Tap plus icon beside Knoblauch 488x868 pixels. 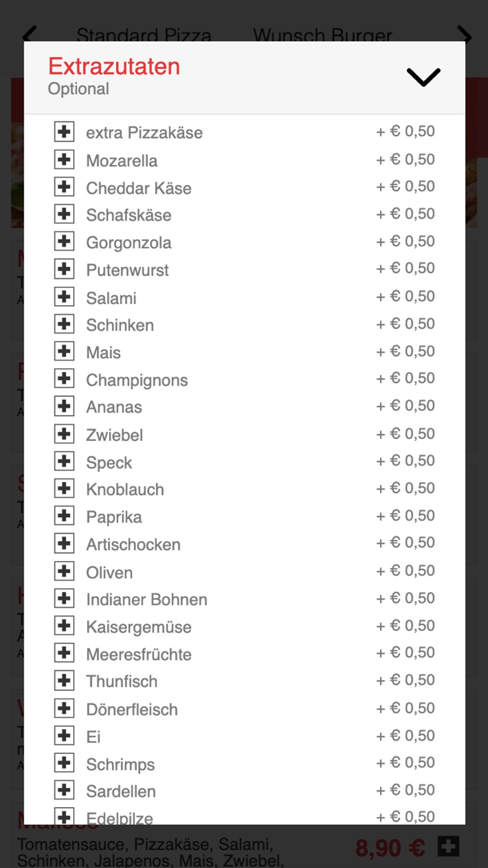pos(64,488)
